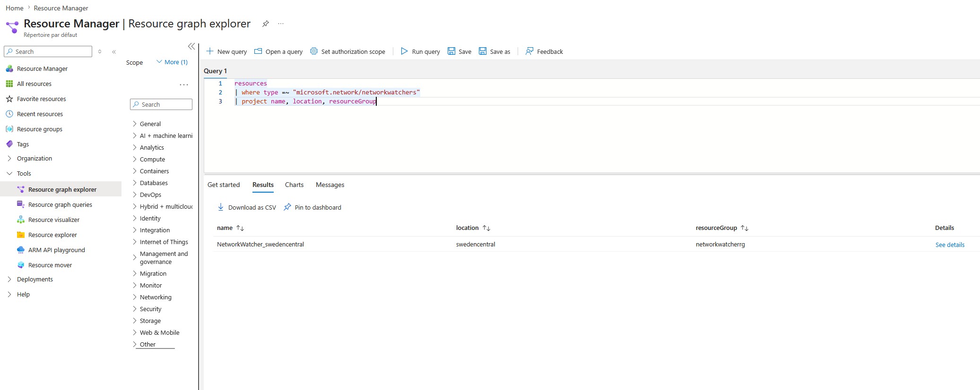Screen dimensions: 980x390
Task: Click Download as CSV arrow icon
Action: (x=221, y=207)
